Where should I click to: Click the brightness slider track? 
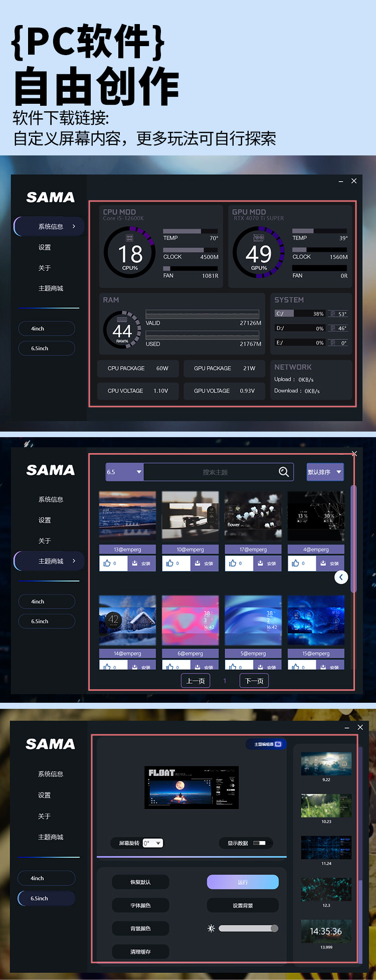pos(248,928)
